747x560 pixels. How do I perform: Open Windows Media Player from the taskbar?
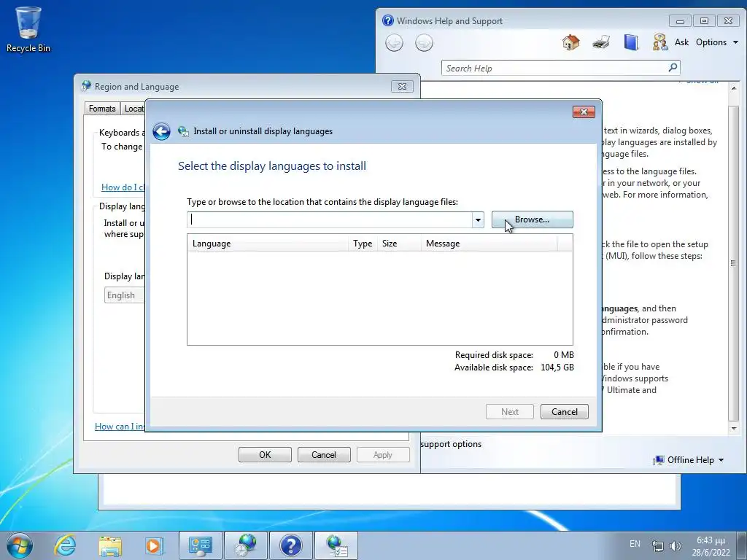(x=154, y=545)
